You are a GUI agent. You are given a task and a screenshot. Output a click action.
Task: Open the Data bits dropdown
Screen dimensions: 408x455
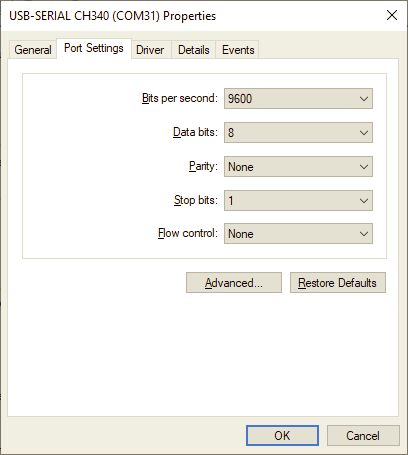(x=298, y=133)
